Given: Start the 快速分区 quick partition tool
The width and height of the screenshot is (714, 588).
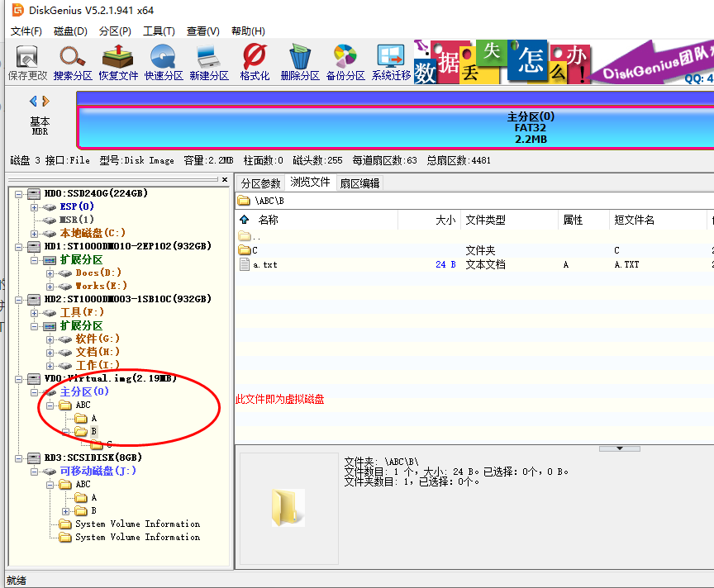Looking at the screenshot, I should (164, 63).
